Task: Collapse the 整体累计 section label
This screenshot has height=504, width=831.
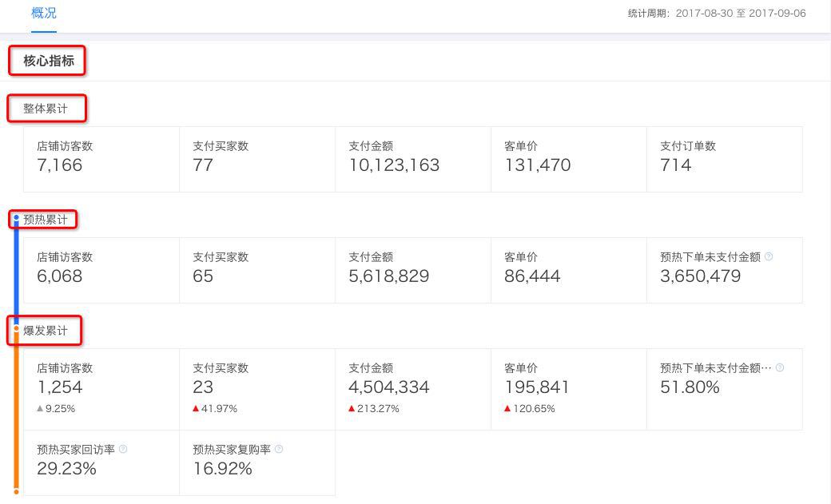Action: [x=46, y=108]
